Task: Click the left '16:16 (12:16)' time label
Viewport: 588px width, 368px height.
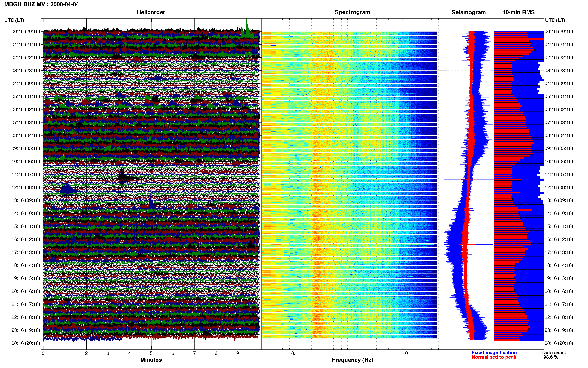Action: point(26,239)
